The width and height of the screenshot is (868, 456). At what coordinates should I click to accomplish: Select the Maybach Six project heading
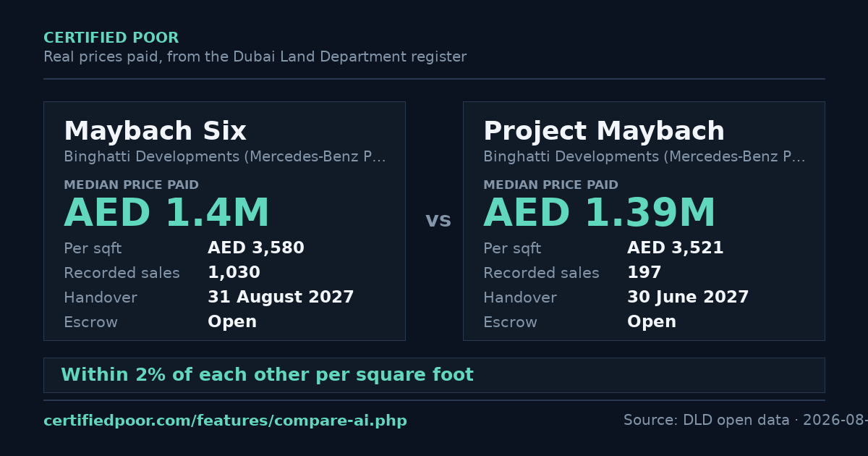click(155, 132)
